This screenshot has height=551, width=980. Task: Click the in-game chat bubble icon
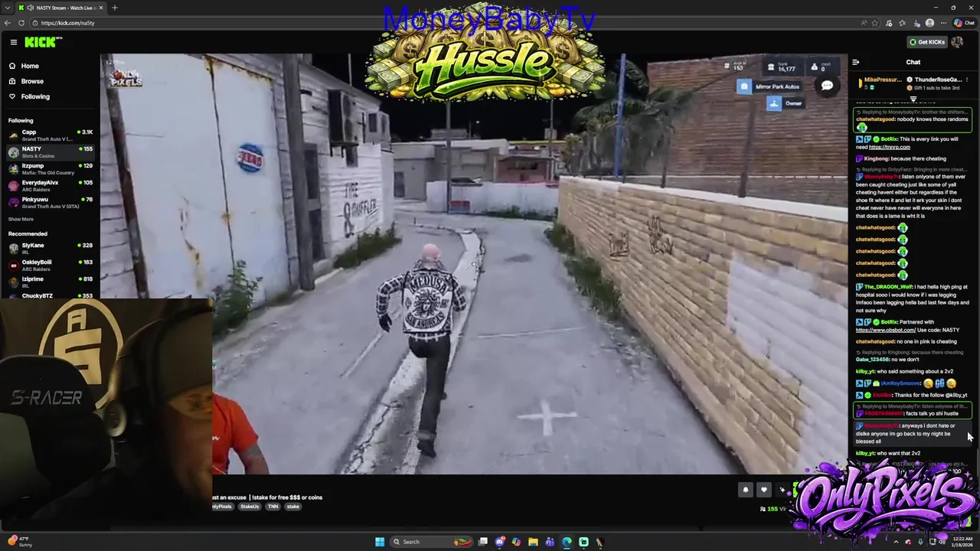[x=827, y=86]
